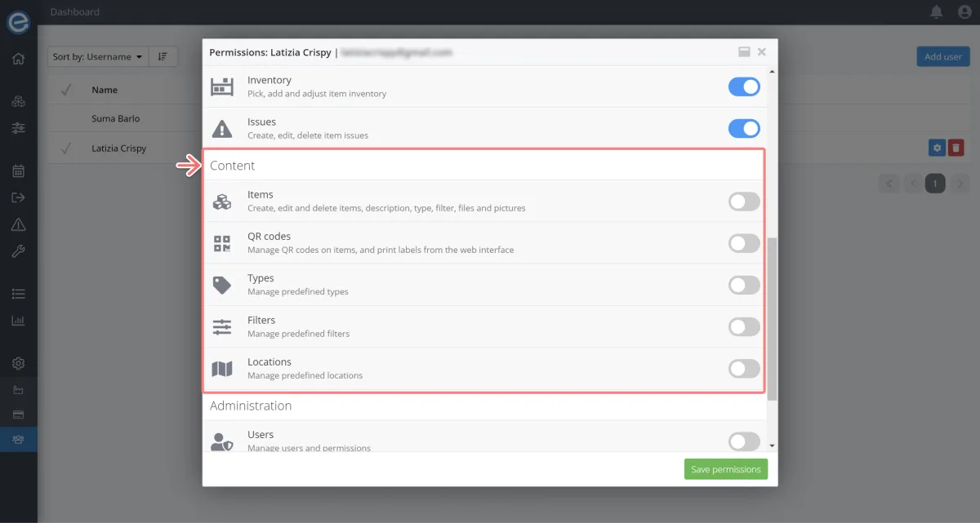The height and width of the screenshot is (523, 980).
Task: Turn on QR codes permission
Action: [x=743, y=243]
